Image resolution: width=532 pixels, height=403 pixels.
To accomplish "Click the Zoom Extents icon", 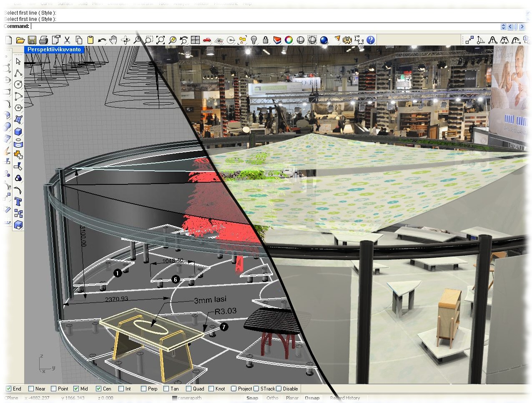I will coord(160,40).
